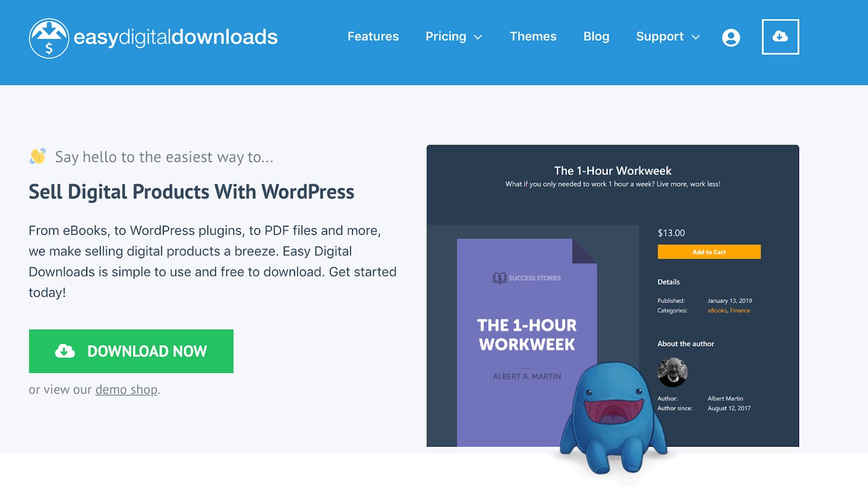Viewport: 868px width, 489px height.
Task: Click the blue monster mascot
Action: click(612, 418)
